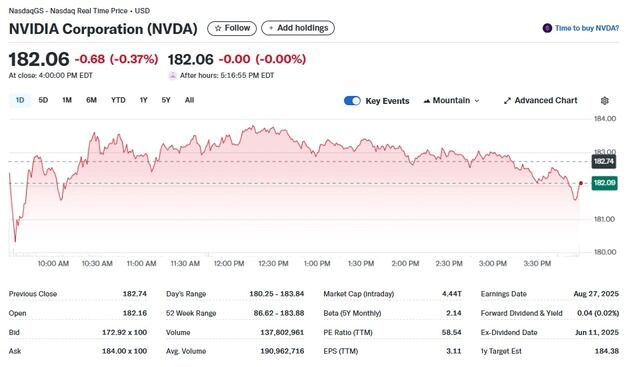Select the 5D range tab
This screenshot has height=367, width=628.
click(43, 100)
